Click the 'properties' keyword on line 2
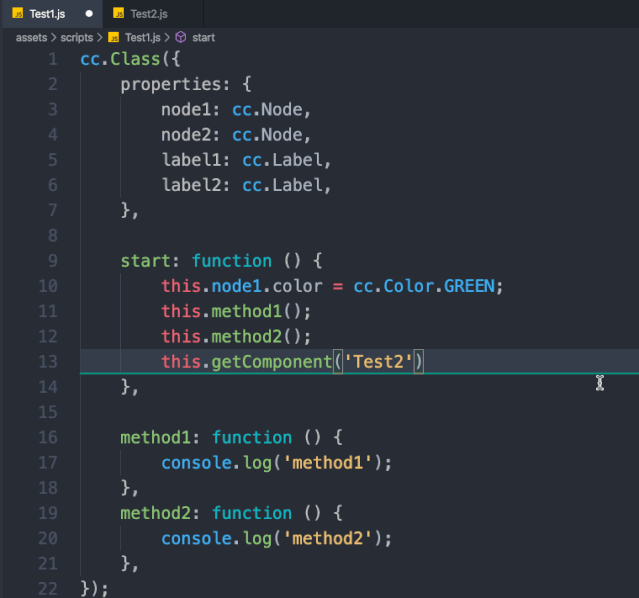The width and height of the screenshot is (639, 598). point(170,84)
